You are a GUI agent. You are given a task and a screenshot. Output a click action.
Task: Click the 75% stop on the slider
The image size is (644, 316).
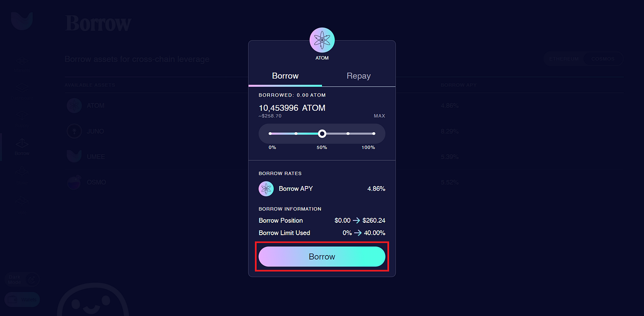pos(348,134)
